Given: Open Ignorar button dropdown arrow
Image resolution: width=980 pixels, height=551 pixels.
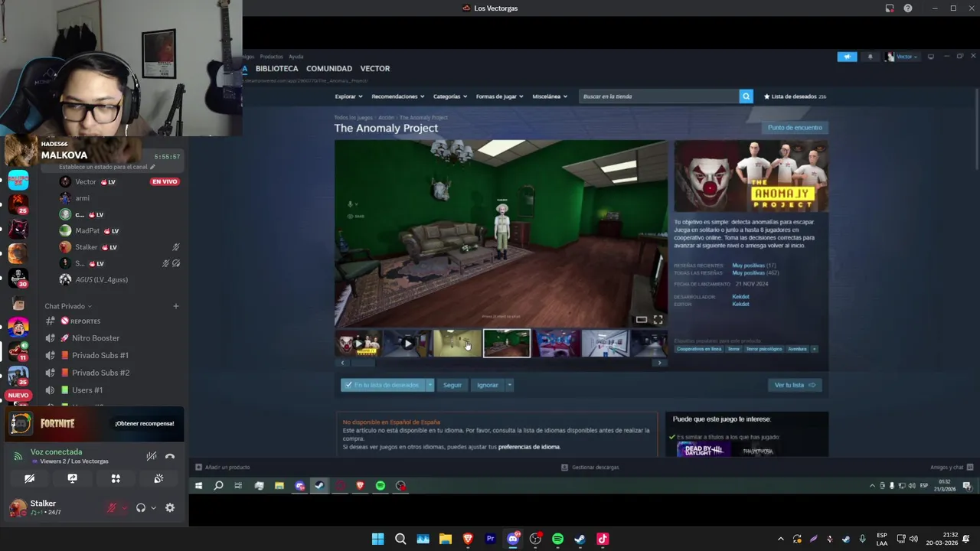Looking at the screenshot, I should (509, 385).
